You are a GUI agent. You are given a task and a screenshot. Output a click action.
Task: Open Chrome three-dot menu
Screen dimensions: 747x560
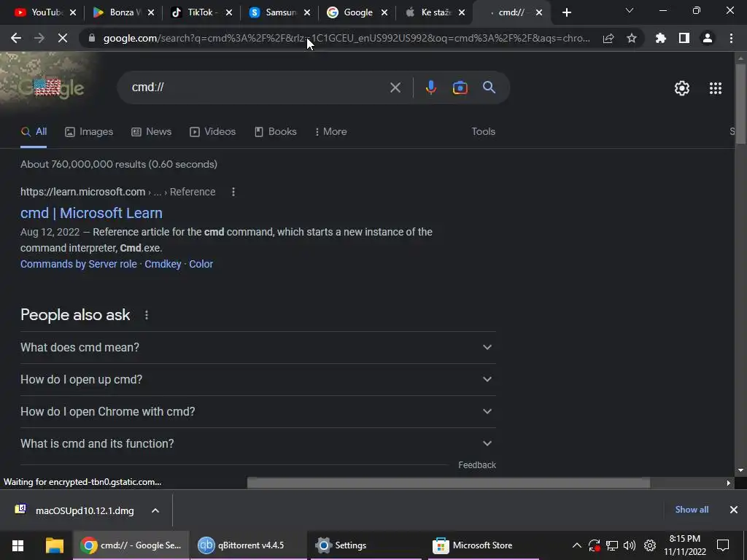[731, 38]
